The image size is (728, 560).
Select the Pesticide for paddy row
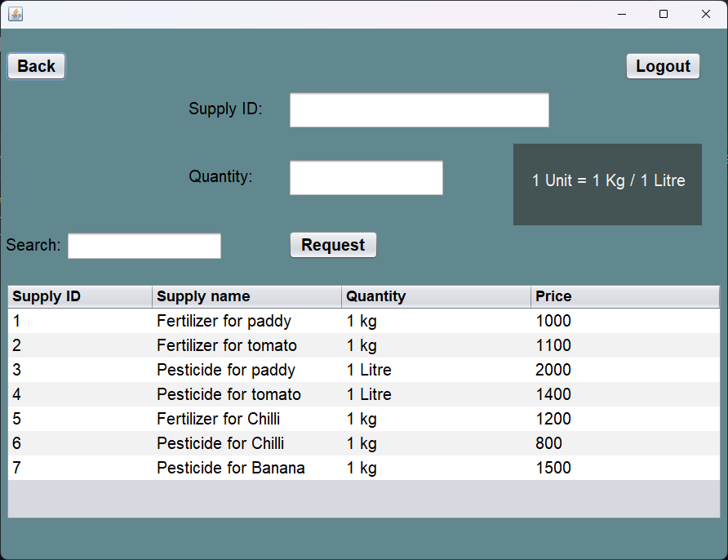pos(245,370)
